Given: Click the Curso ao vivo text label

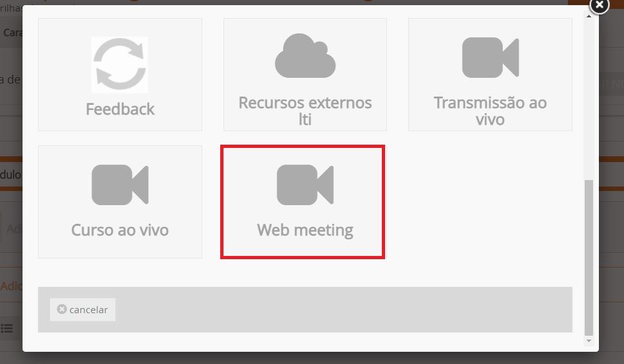Looking at the screenshot, I should pos(120,230).
